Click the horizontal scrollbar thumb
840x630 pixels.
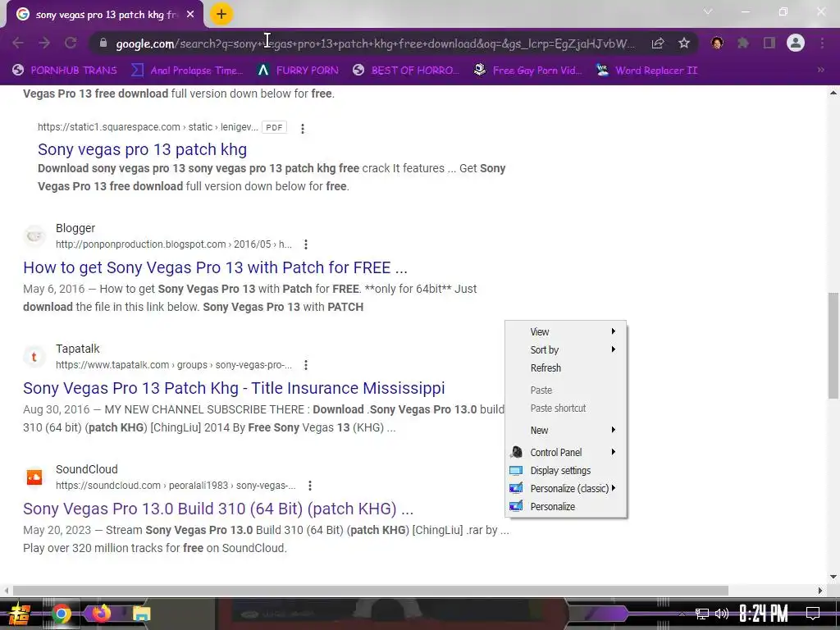pos(370,591)
